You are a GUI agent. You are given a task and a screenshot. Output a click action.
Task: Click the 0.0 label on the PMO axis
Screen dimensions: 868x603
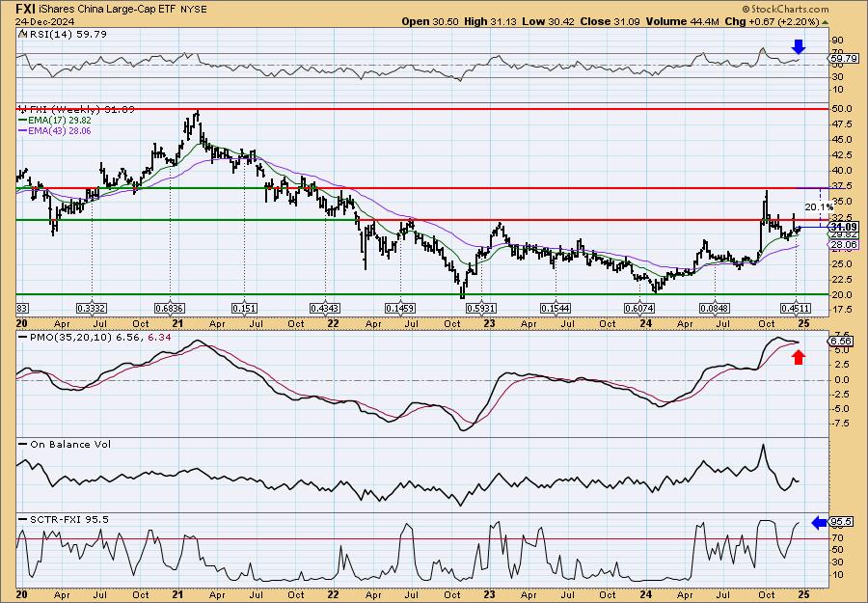[840, 380]
